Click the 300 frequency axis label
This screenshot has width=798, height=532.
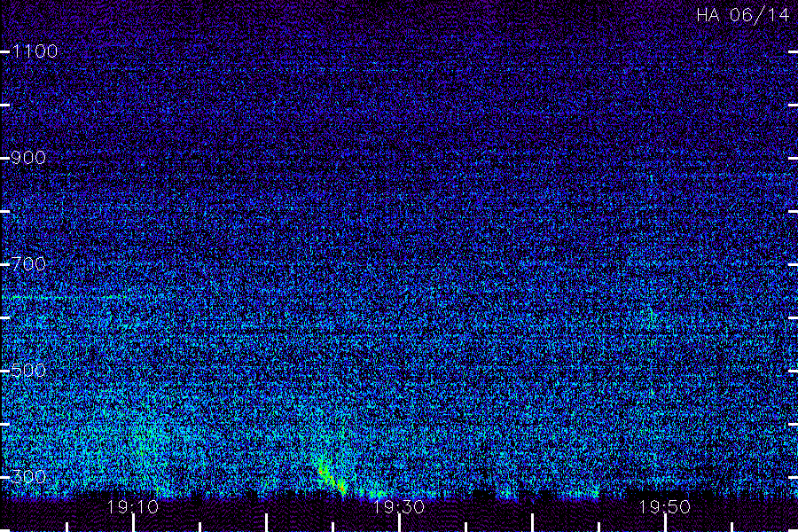coord(28,476)
